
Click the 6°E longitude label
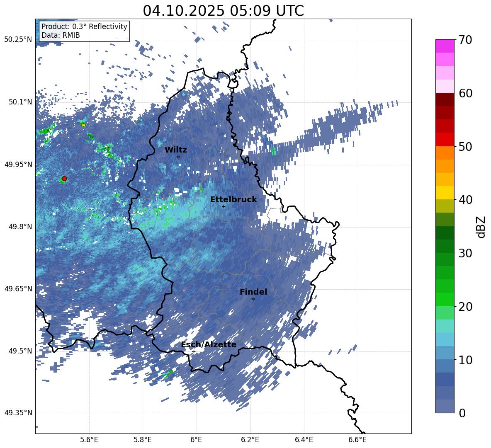pos(196,440)
